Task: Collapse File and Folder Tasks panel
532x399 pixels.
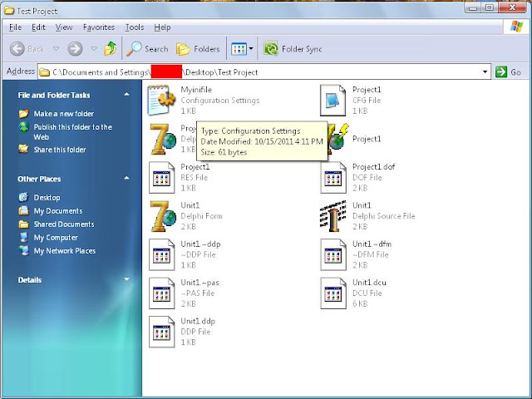Action: pyautogui.click(x=126, y=95)
